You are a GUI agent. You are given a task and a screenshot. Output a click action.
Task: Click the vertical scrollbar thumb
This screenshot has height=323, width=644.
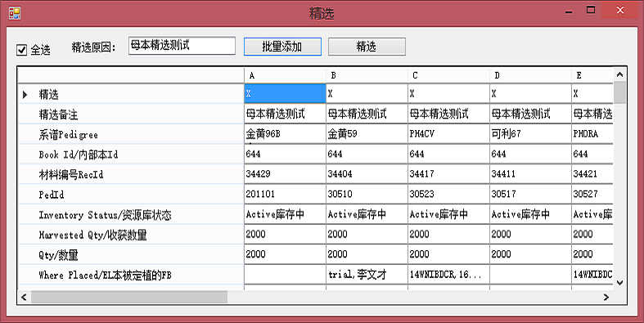coord(619,92)
